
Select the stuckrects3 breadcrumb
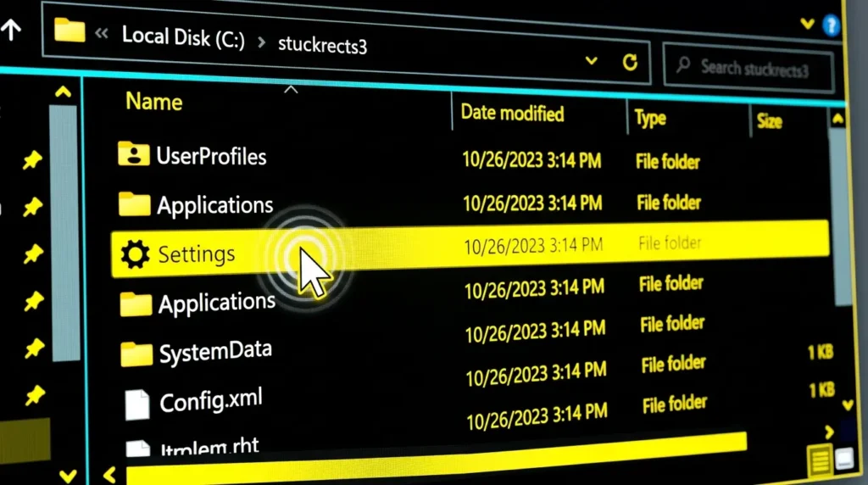click(x=322, y=45)
